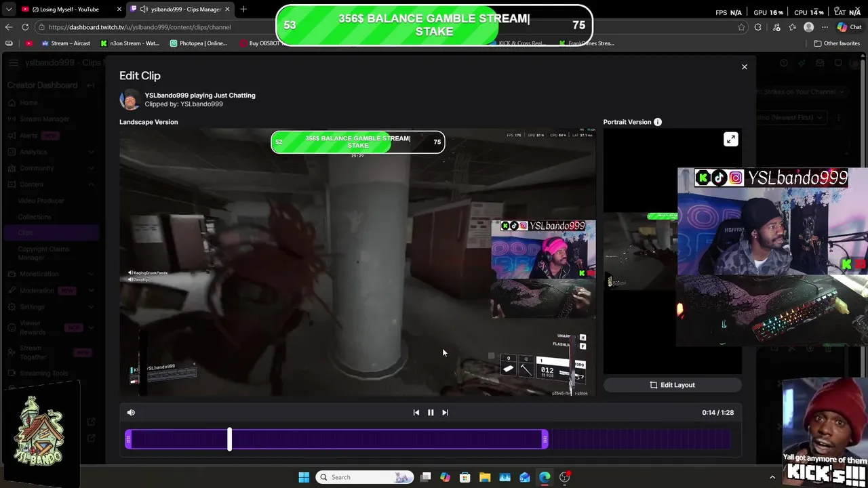Pause the clip playback
This screenshot has width=868, height=488.
(431, 412)
